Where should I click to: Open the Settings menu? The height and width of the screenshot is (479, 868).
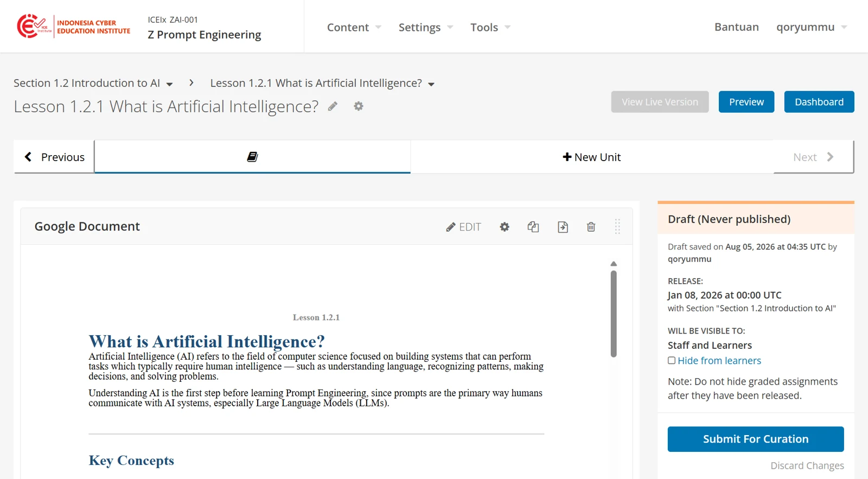click(426, 27)
